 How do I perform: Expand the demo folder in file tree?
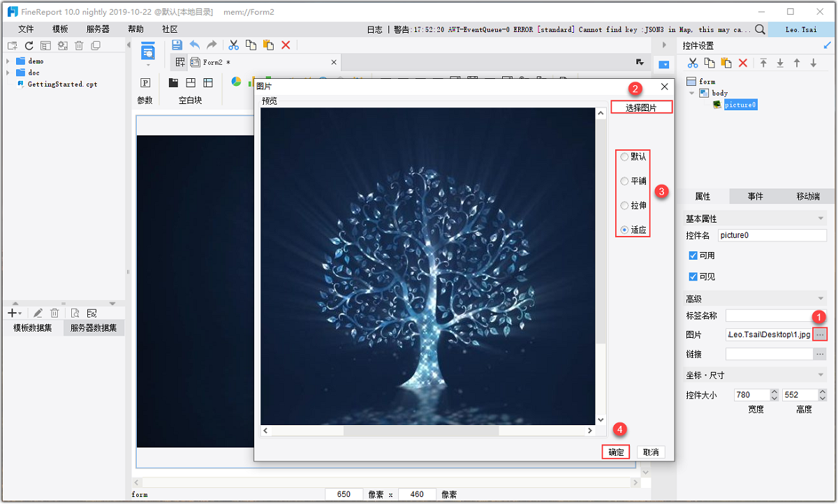click(x=8, y=61)
